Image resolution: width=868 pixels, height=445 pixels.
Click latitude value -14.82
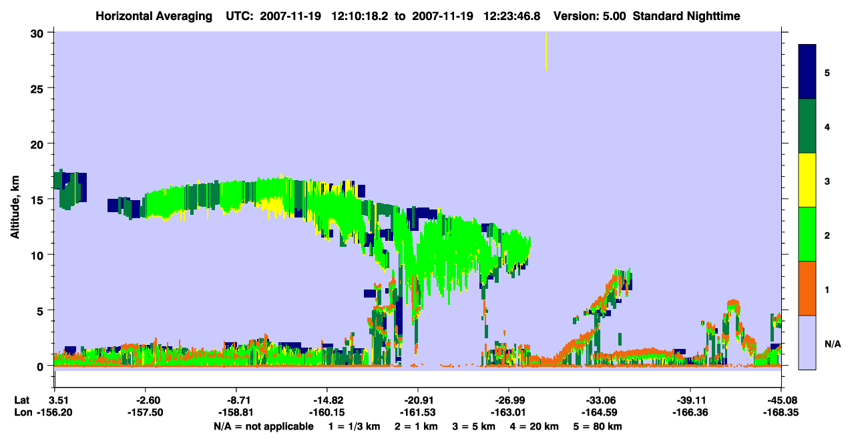point(327,400)
